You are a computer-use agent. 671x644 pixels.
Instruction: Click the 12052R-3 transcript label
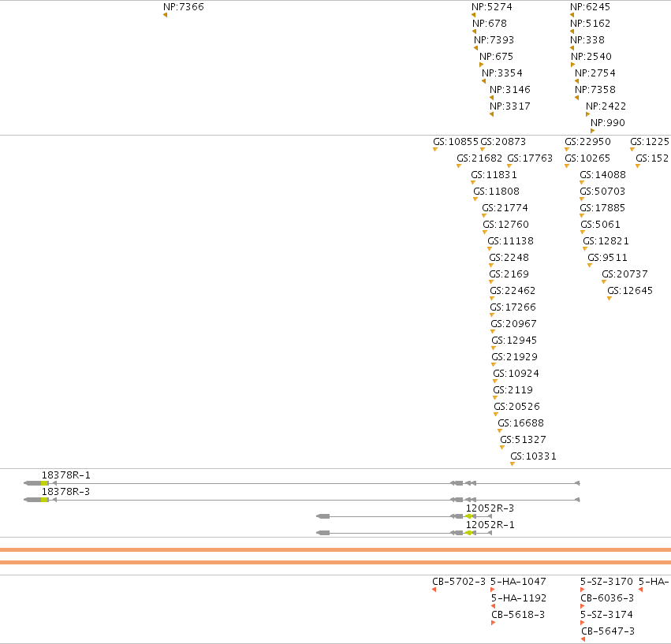click(490, 508)
